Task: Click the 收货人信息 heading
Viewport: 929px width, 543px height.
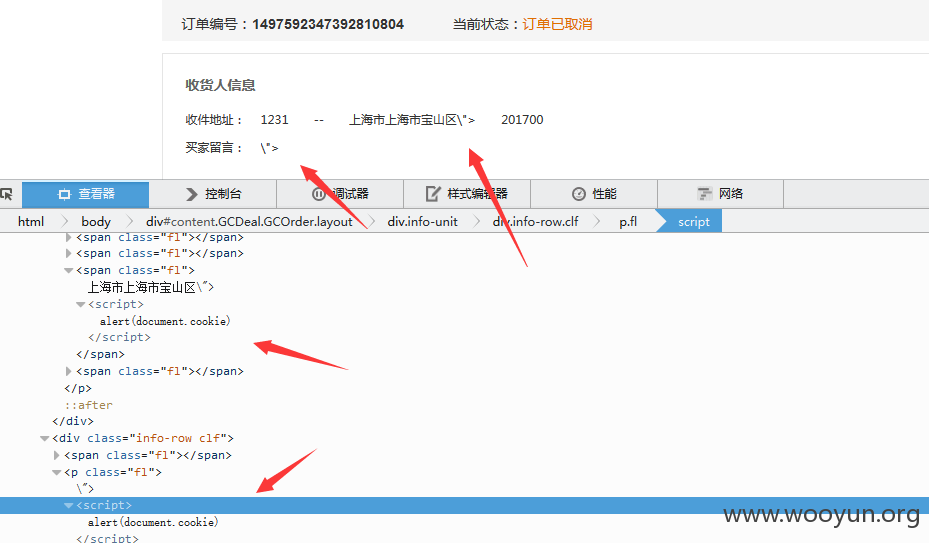Action: coord(220,85)
